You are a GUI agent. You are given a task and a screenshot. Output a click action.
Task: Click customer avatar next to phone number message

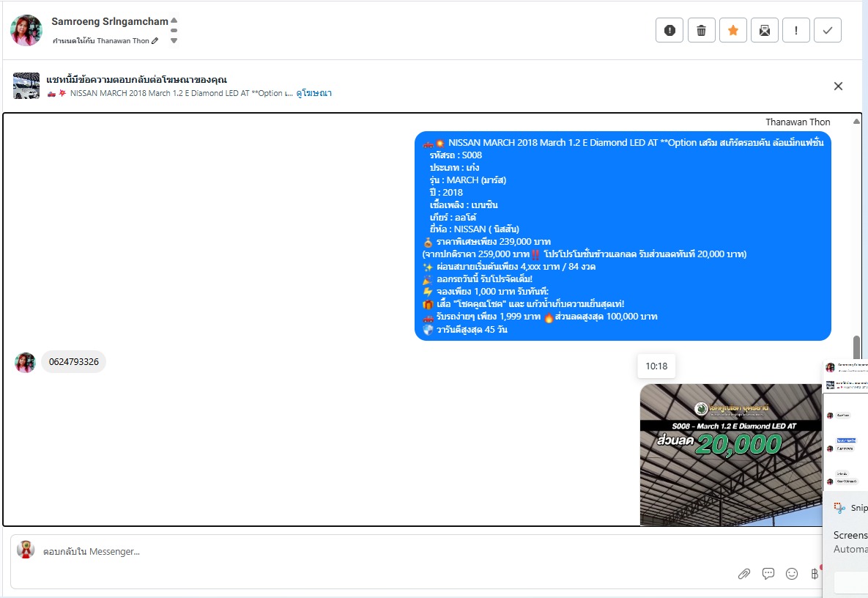[25, 363]
